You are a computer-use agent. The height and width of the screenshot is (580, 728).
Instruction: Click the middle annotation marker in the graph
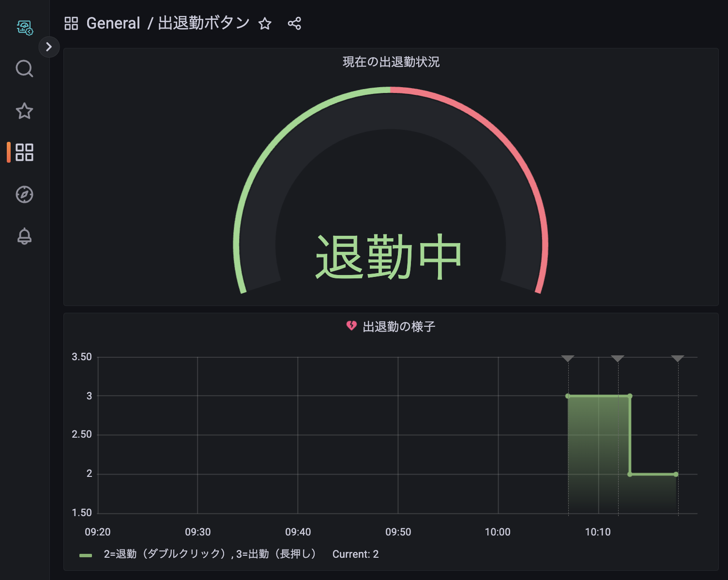[618, 359]
